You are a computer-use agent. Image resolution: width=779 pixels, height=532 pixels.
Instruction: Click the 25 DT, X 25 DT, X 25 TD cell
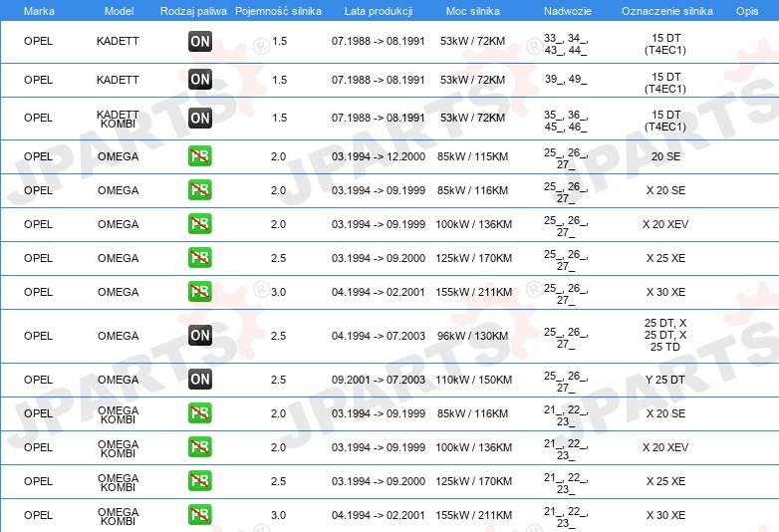[x=665, y=335]
